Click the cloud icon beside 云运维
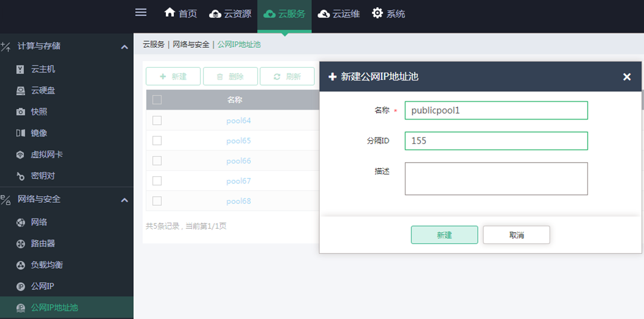Screen dimensions: 644x319 [324, 14]
